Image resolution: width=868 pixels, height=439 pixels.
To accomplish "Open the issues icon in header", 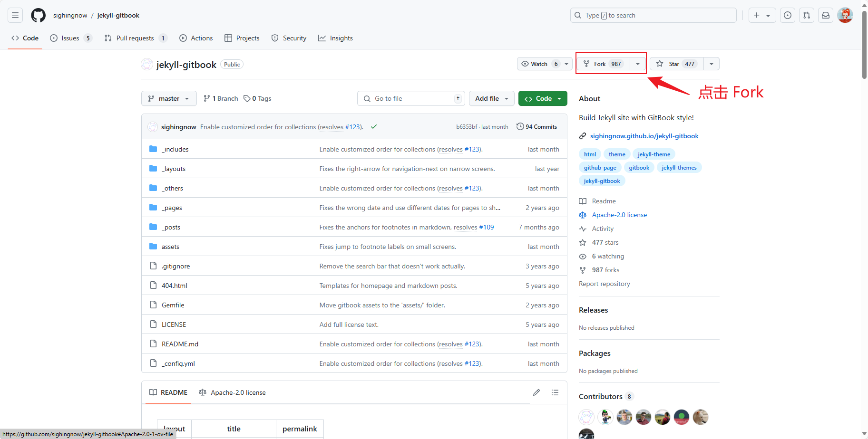I will pyautogui.click(x=788, y=15).
